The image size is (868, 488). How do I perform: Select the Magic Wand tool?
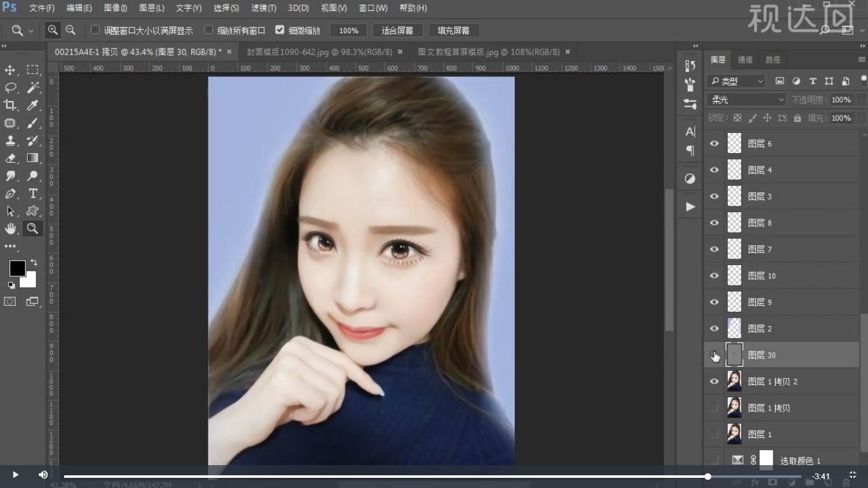(x=32, y=87)
